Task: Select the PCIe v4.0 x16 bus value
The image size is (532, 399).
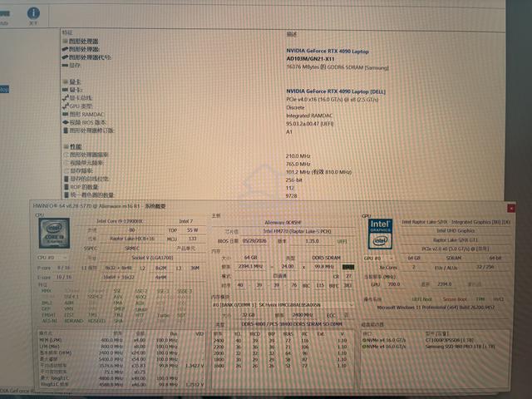Action: tap(332, 100)
